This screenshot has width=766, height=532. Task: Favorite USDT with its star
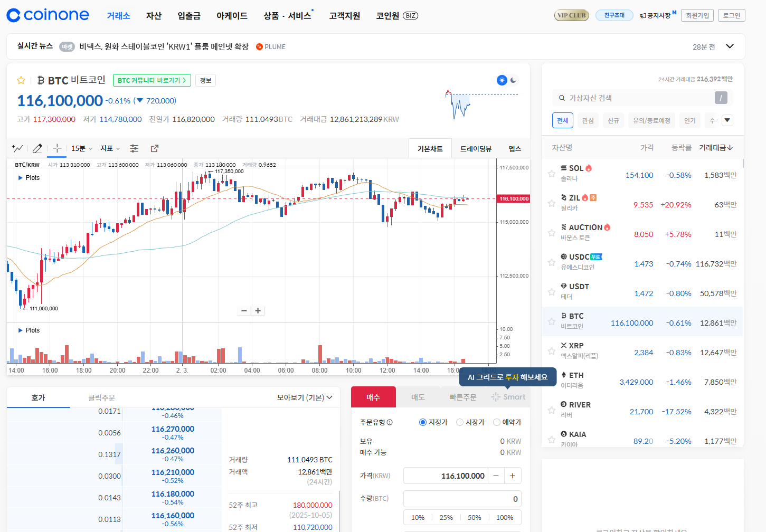[551, 292]
